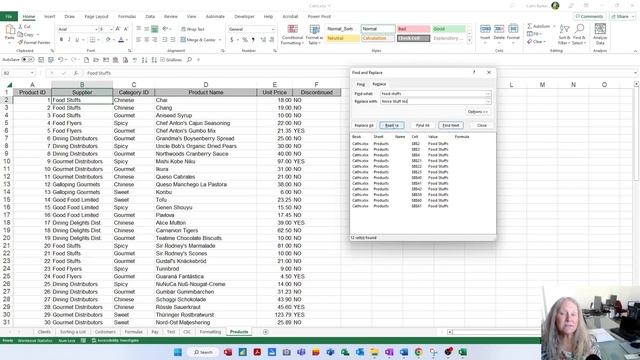Image resolution: width=640 pixels, height=360 pixels.
Task: Open the Replace with history dropdown
Action: pos(487,101)
